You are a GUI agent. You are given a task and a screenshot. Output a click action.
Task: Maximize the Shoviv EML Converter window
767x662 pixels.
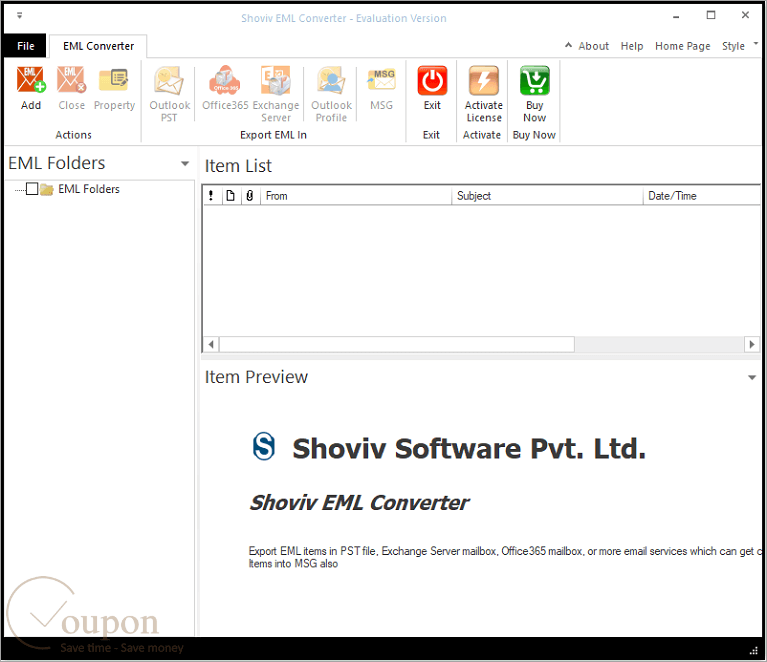click(x=711, y=15)
